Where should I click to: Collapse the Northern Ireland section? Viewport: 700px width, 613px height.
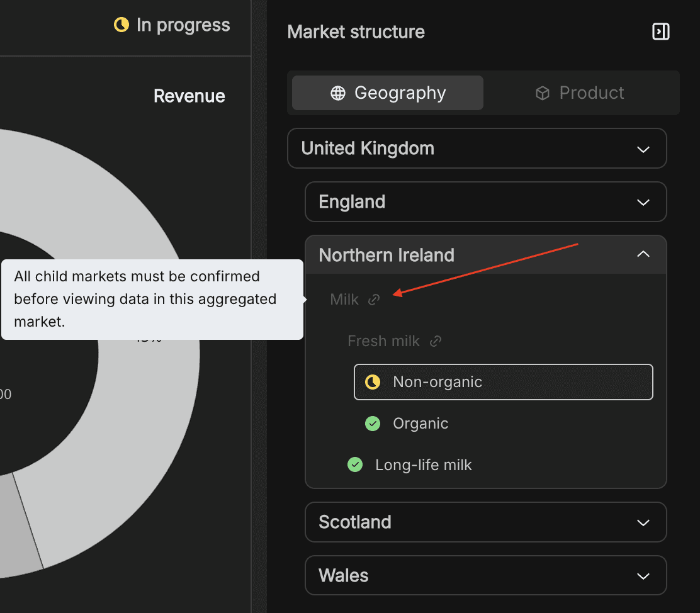pos(643,254)
